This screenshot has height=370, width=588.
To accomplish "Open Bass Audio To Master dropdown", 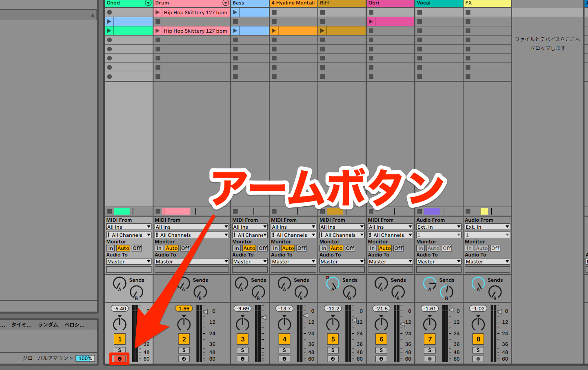I will coord(250,262).
